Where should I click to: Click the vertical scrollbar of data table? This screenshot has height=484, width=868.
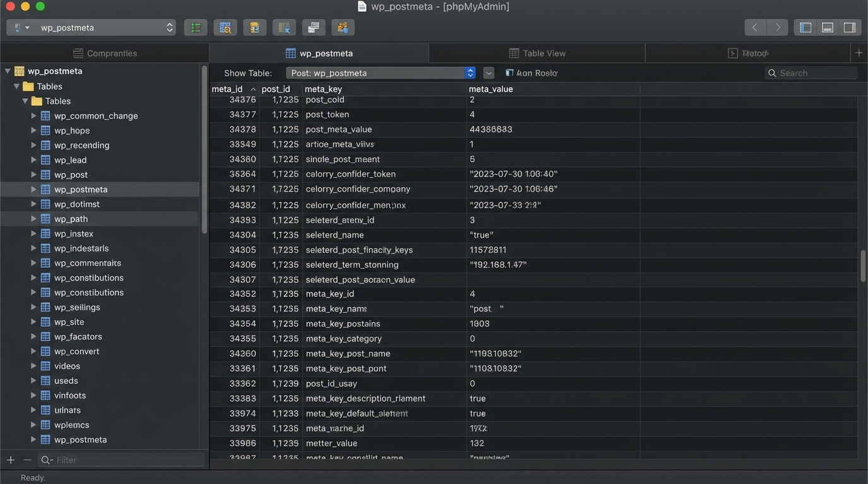pos(863,265)
